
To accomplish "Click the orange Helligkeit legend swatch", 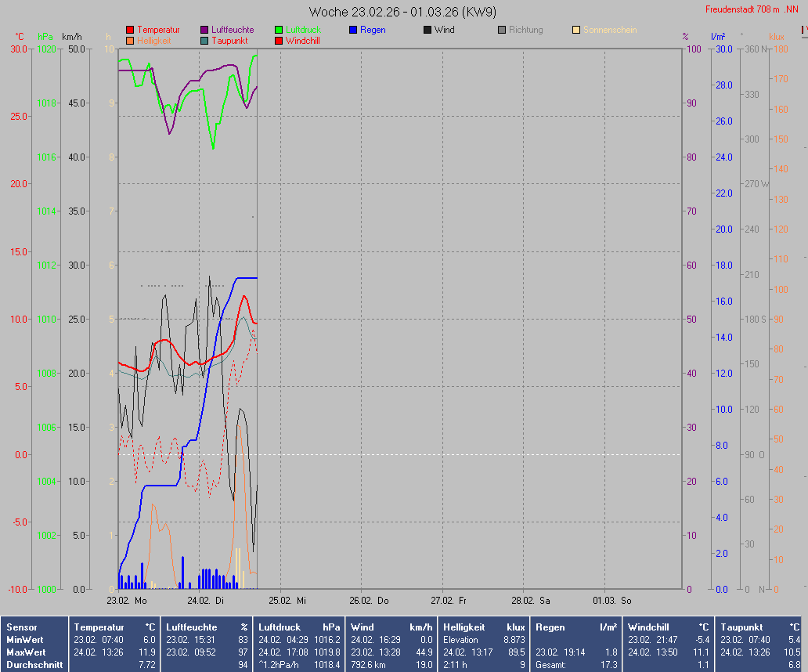I will pos(130,41).
